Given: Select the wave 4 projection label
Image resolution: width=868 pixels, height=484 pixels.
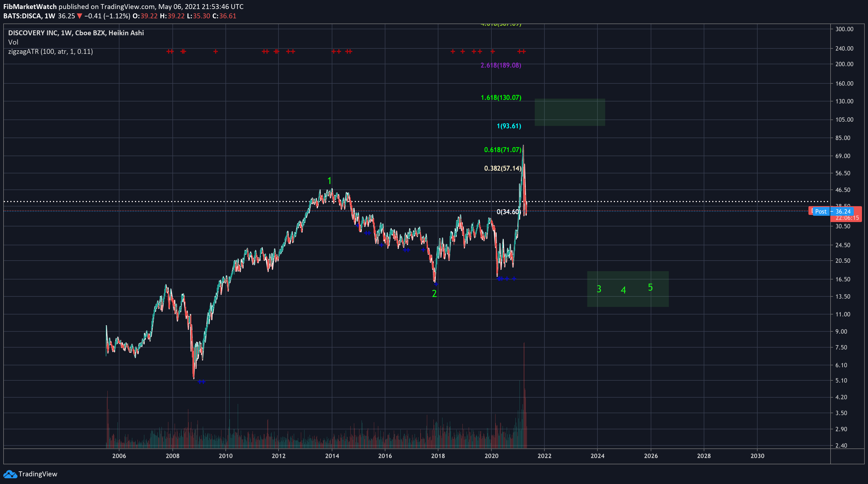Looking at the screenshot, I should click(x=623, y=290).
